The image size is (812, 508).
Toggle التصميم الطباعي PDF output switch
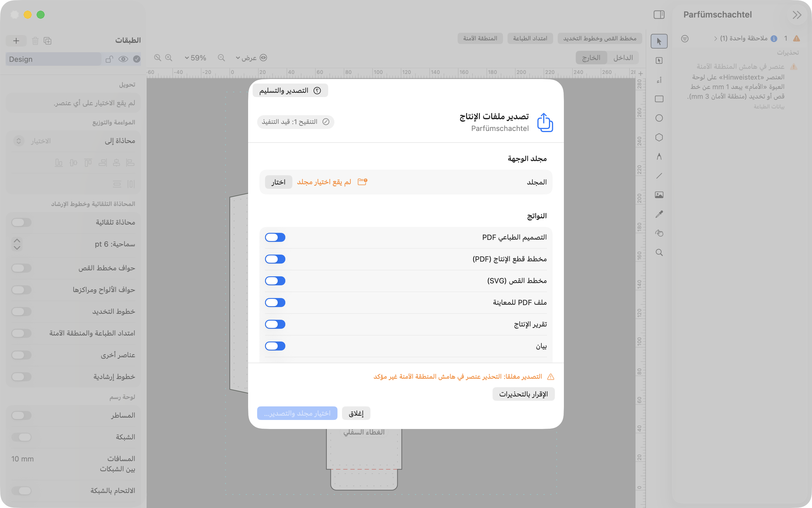coord(275,238)
